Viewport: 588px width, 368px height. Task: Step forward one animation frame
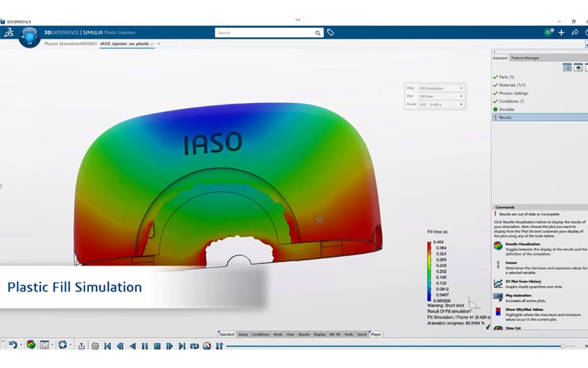(x=170, y=346)
